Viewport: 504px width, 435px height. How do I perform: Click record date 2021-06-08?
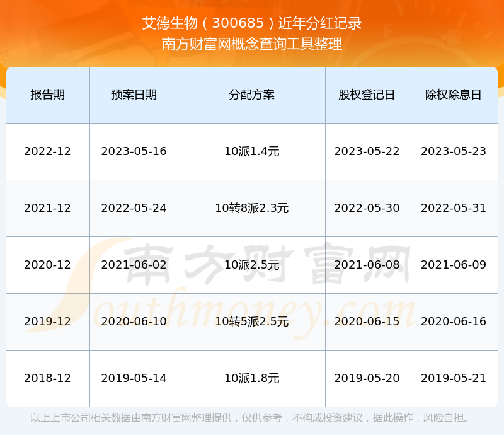[367, 265]
